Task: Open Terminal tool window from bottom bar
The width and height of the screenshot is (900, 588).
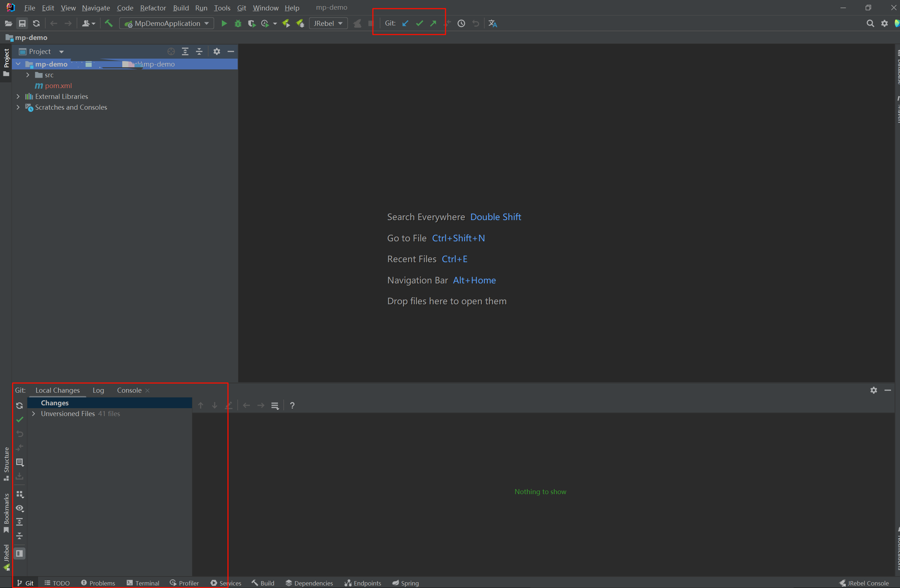Action: pyautogui.click(x=143, y=583)
